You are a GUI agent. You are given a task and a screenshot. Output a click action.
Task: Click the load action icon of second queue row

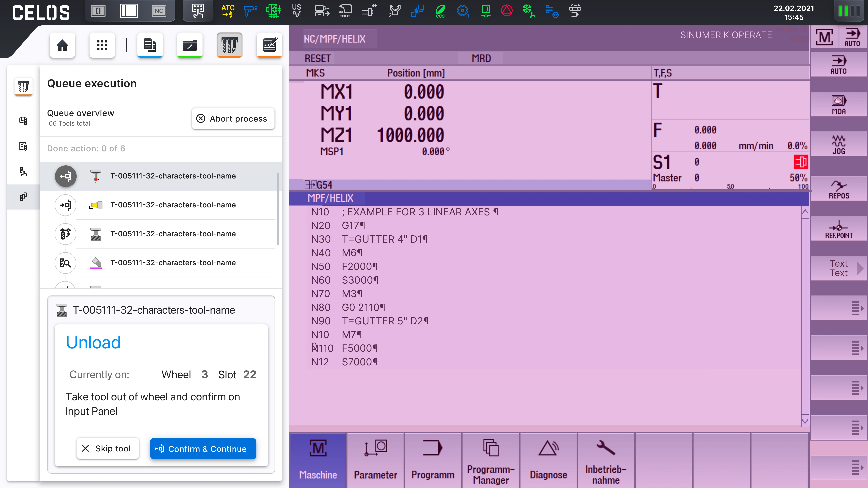click(x=66, y=205)
